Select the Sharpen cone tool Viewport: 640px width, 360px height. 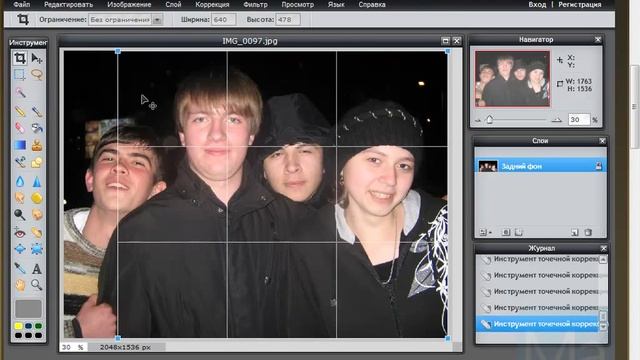[37, 181]
